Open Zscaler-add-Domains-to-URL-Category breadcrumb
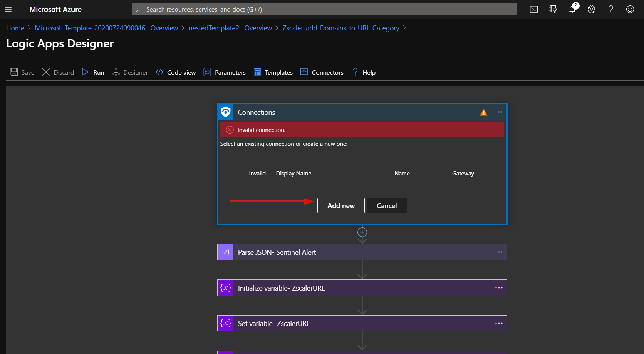The height and width of the screenshot is (354, 644). click(x=341, y=28)
